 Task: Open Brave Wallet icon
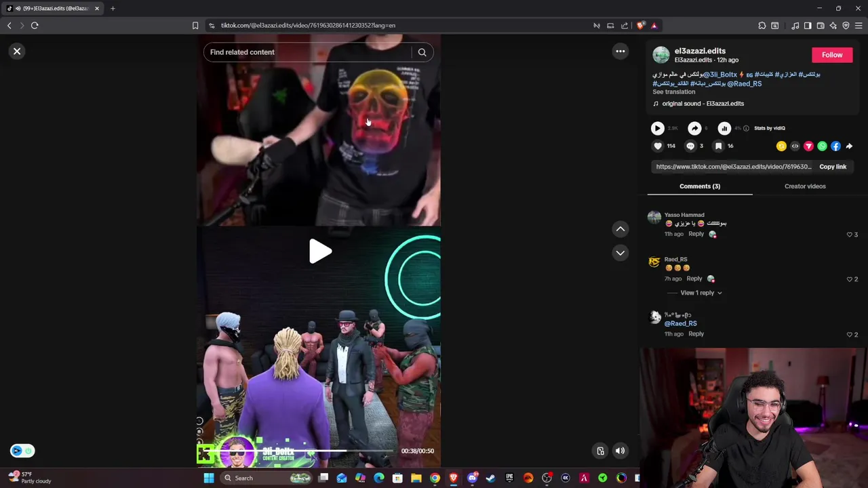[820, 26]
